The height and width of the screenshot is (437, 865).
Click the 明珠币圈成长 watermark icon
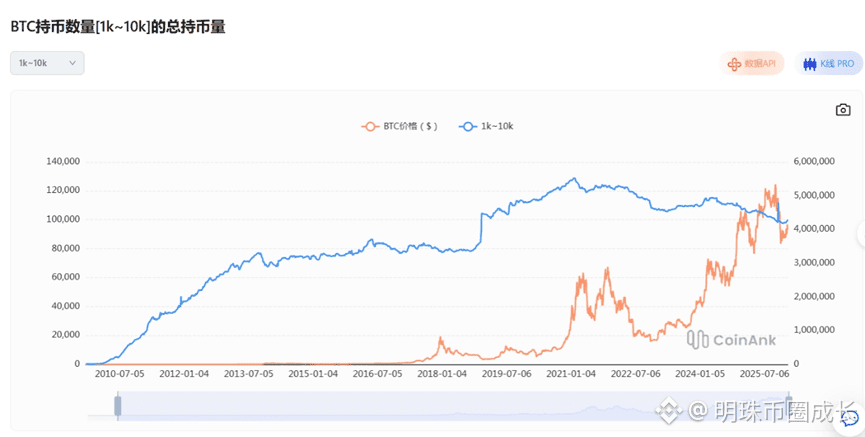669,411
